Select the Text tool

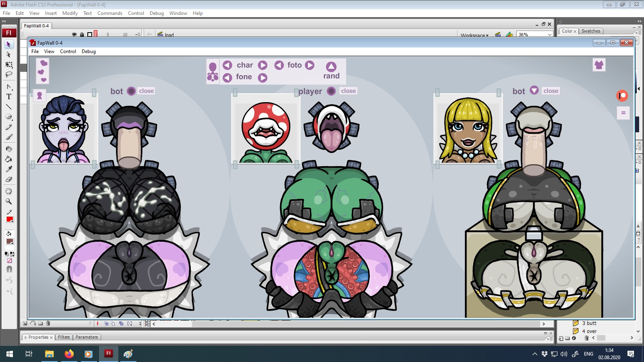(x=8, y=97)
